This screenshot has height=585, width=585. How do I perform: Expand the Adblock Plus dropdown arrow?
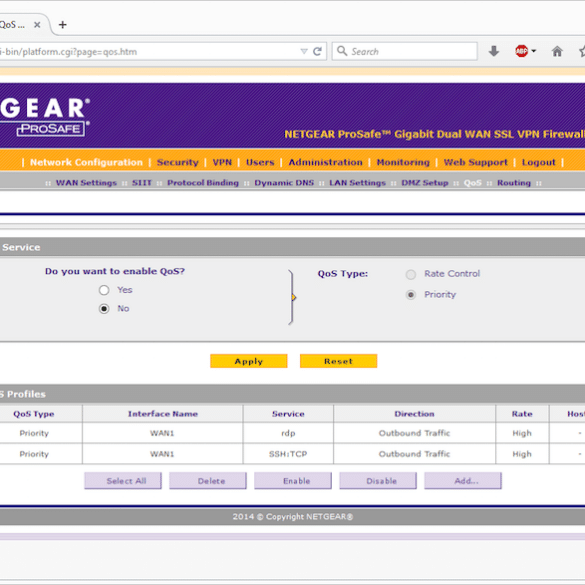click(534, 51)
